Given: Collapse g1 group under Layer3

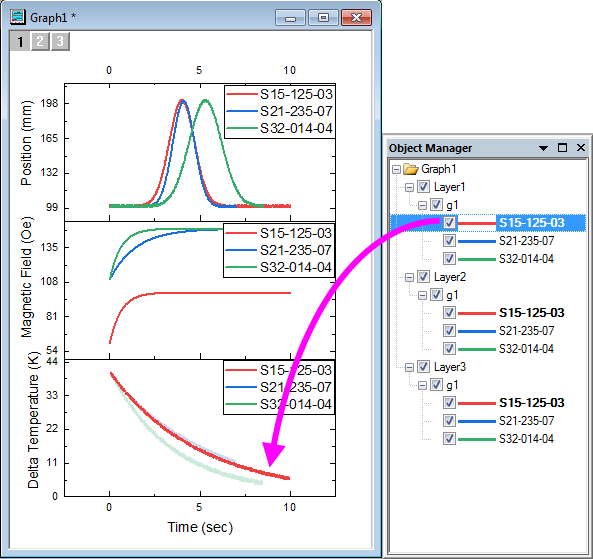Looking at the screenshot, I should pos(422,385).
